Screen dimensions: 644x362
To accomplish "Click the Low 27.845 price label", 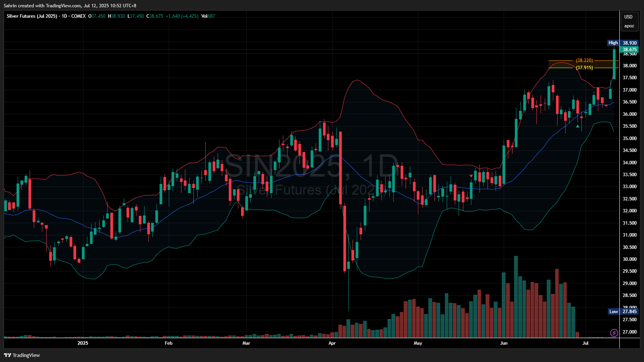I will pyautogui.click(x=624, y=312).
